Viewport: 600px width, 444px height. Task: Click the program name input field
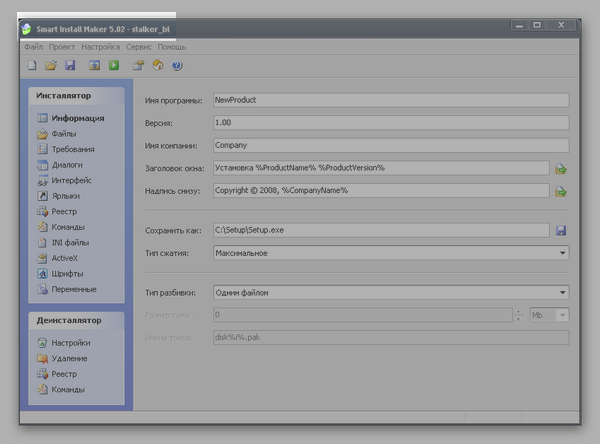pos(390,100)
